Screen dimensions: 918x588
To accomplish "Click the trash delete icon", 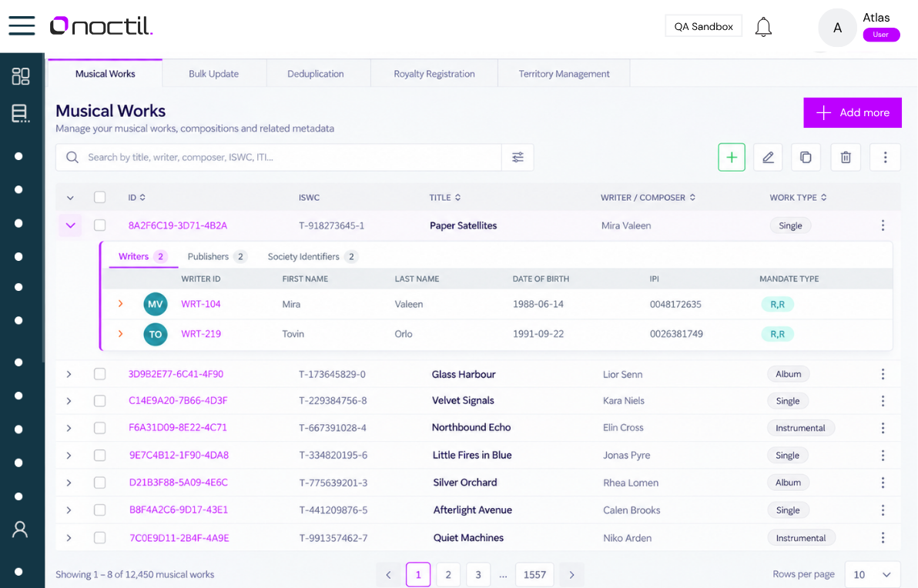I will pos(846,157).
